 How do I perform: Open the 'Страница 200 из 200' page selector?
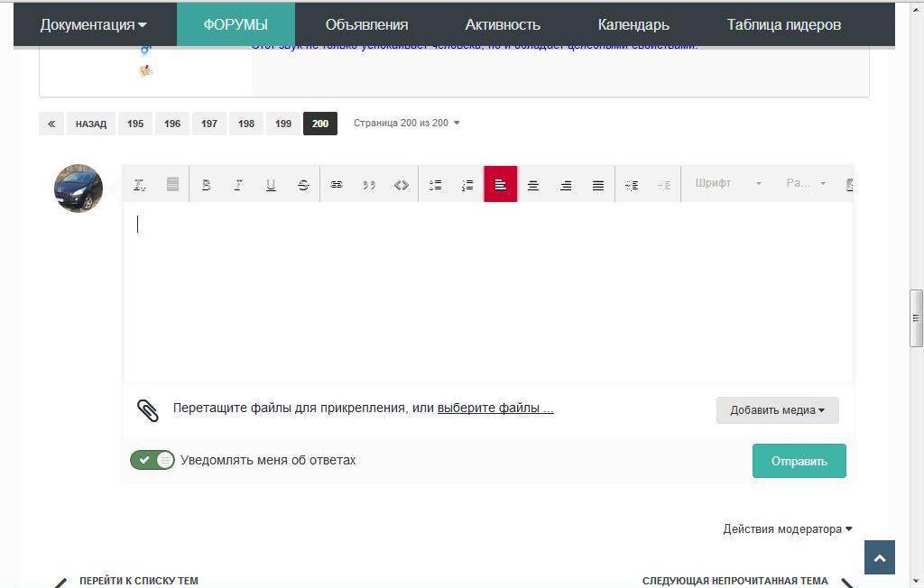tap(406, 123)
